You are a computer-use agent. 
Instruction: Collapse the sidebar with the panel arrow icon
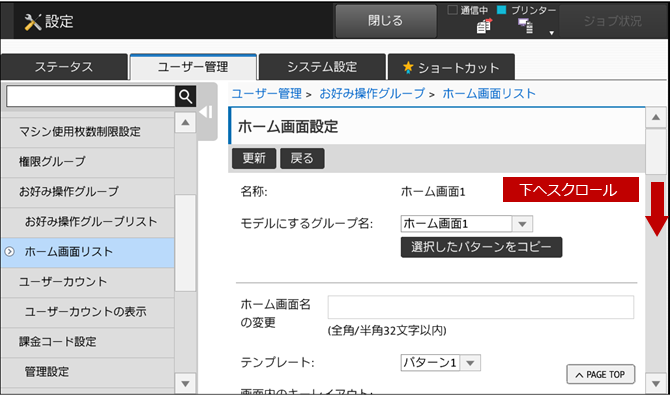pos(206,112)
